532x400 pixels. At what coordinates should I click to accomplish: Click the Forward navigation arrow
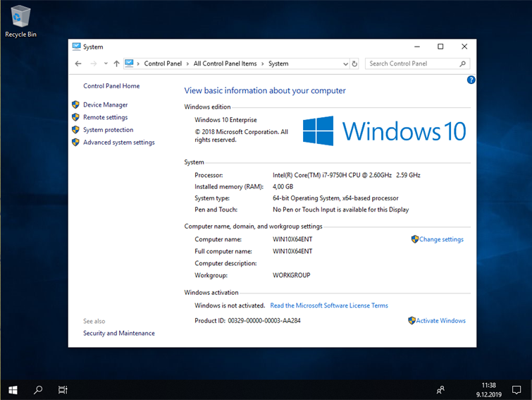[94, 63]
